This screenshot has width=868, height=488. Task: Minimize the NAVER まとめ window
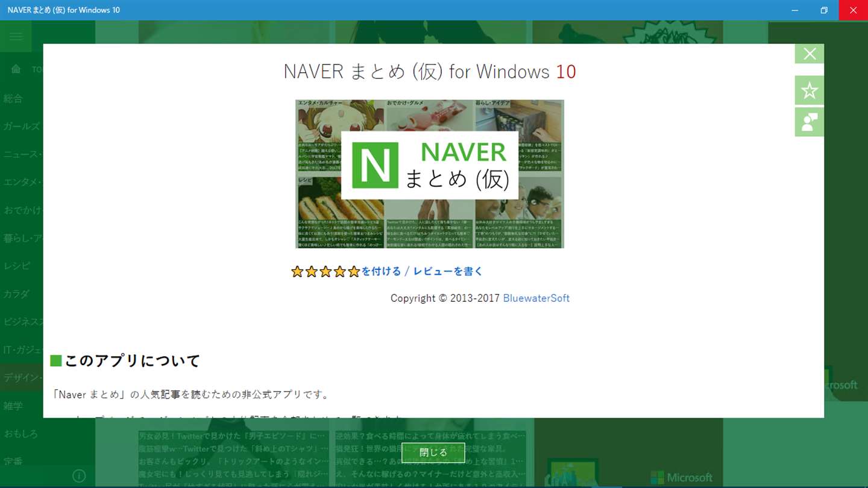pyautogui.click(x=795, y=10)
